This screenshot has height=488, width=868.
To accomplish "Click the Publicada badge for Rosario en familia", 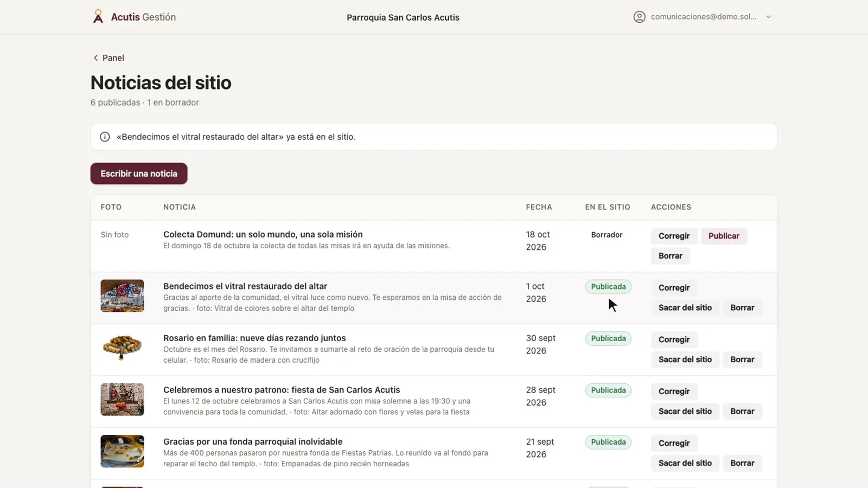I will pyautogui.click(x=608, y=338).
